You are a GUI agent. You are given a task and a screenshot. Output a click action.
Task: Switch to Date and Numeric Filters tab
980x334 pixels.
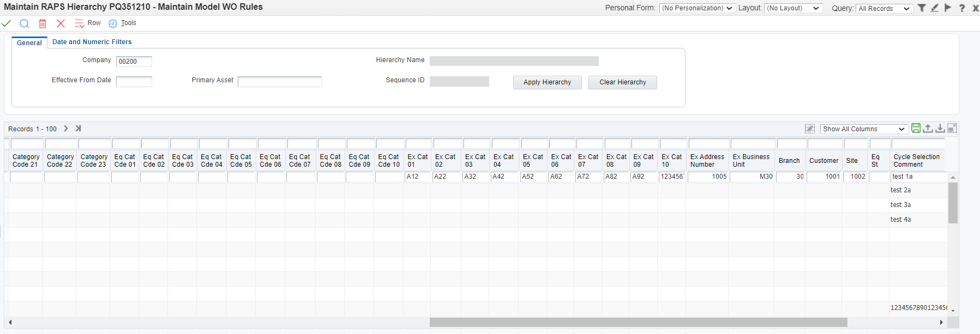coord(92,42)
